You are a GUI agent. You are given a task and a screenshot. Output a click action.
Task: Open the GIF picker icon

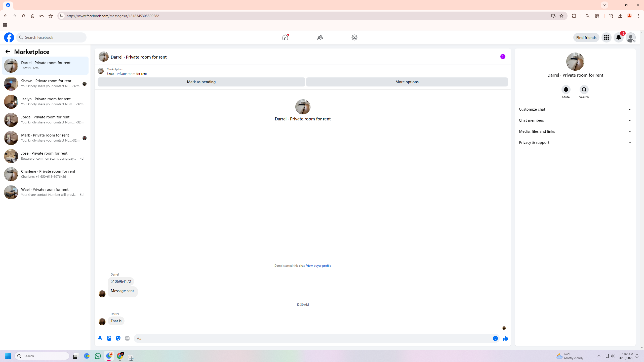127,338
